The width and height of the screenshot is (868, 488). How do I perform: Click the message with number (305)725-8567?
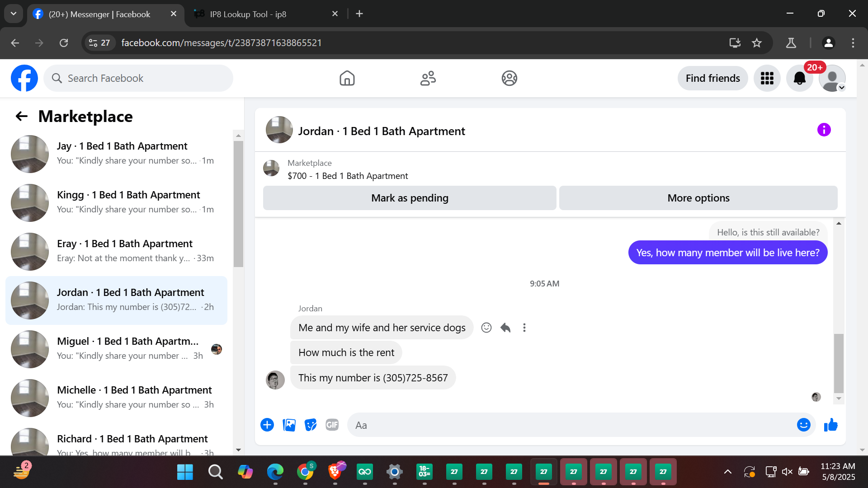373,378
